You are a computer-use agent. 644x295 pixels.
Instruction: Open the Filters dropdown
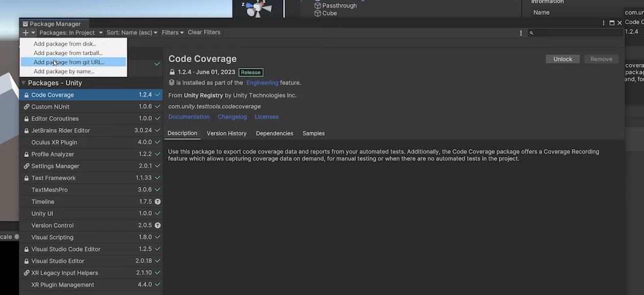tap(173, 33)
